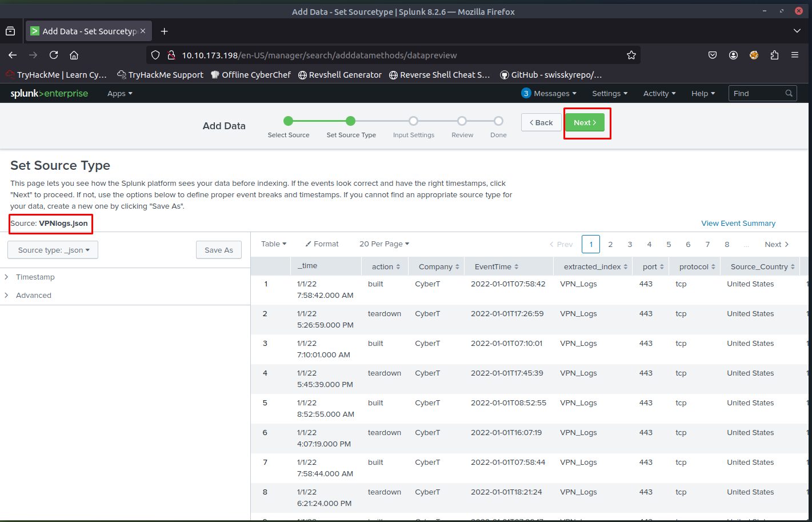Bookmark this page with the star icon
The image size is (812, 522).
pyautogui.click(x=631, y=55)
